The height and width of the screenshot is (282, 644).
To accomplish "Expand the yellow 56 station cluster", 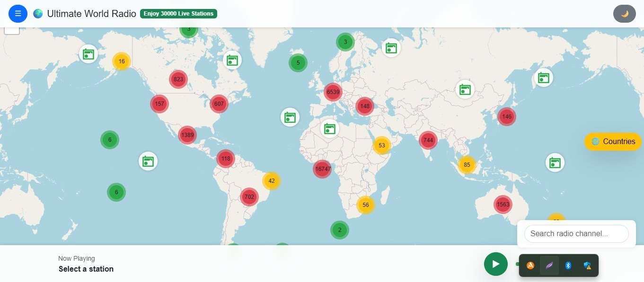I will coord(366,205).
